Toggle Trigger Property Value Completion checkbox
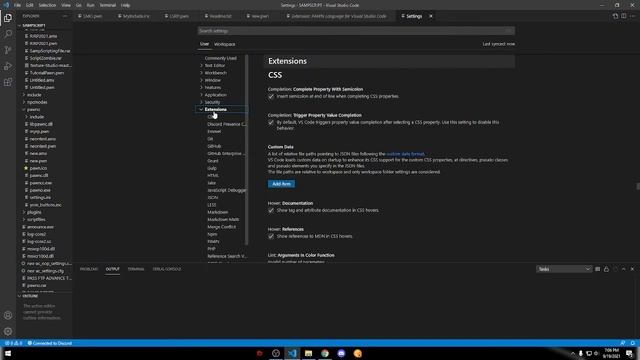Image resolution: width=640 pixels, height=360 pixels. pyautogui.click(x=271, y=122)
